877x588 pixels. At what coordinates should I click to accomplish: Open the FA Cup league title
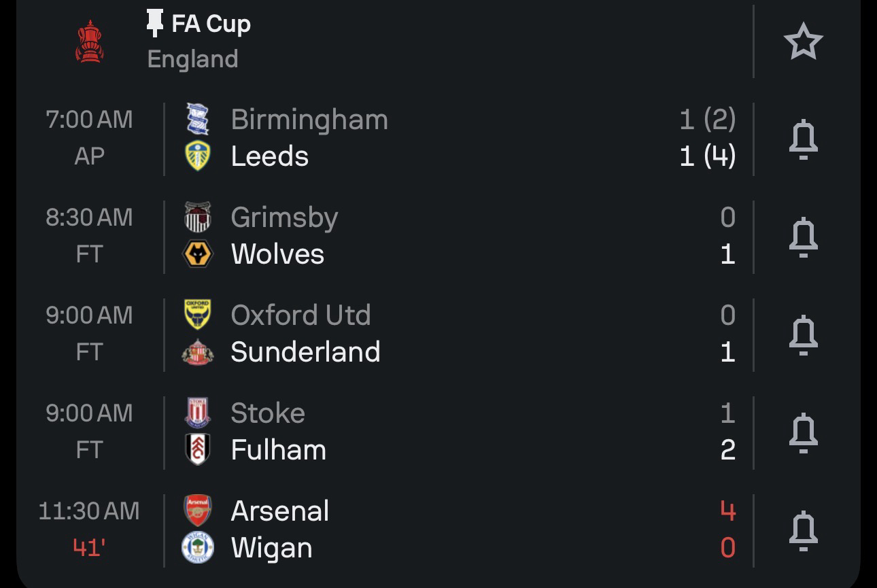click(211, 24)
